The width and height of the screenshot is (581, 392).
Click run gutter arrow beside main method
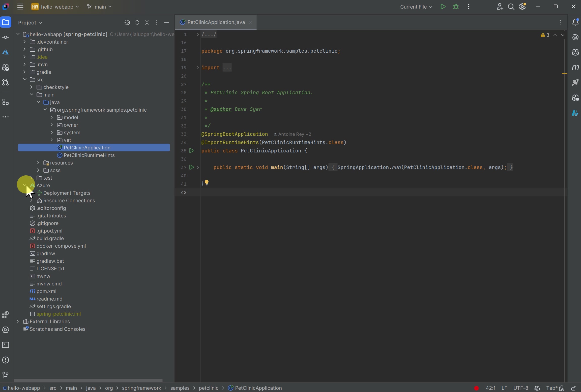(192, 167)
